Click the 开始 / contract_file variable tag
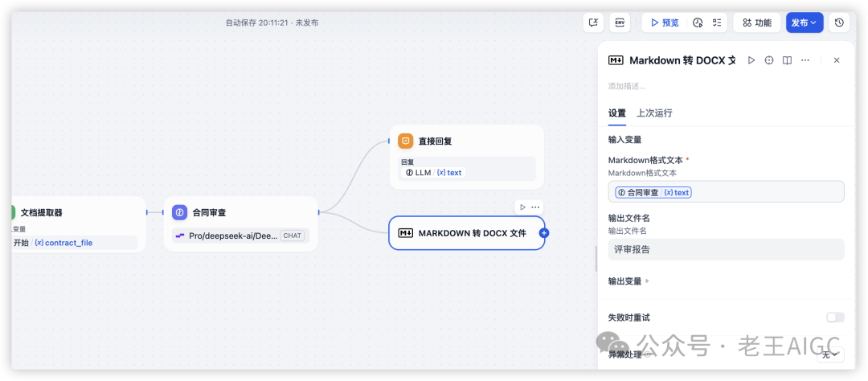This screenshot has height=381, width=868. [x=52, y=243]
